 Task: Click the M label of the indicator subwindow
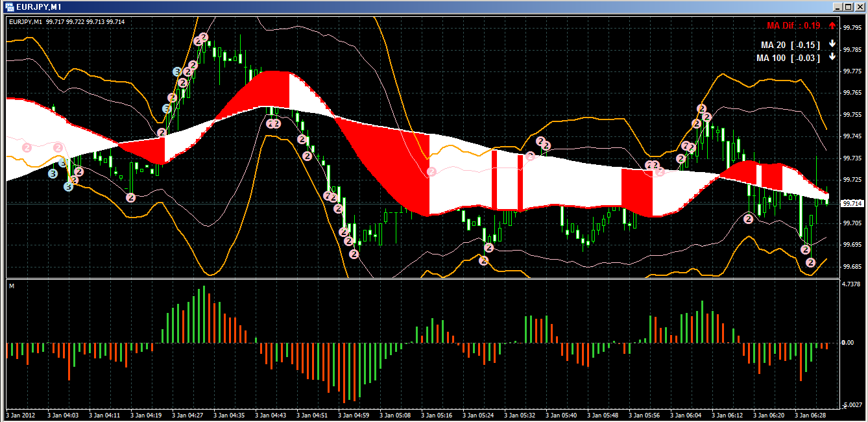pos(12,286)
